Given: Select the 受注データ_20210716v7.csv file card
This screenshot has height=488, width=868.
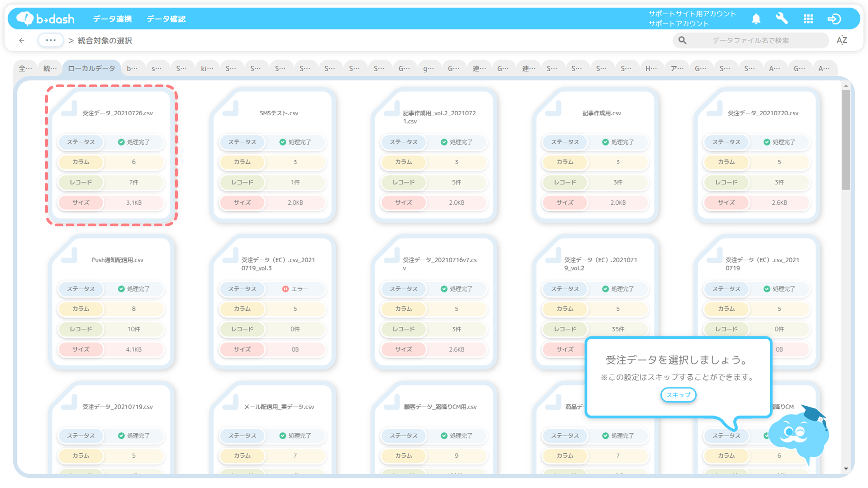Looking at the screenshot, I should click(434, 302).
